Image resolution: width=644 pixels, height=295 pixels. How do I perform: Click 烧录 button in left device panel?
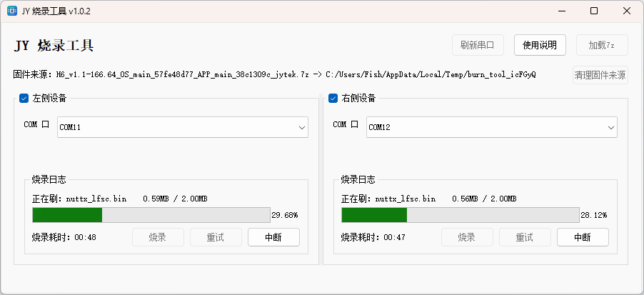click(158, 237)
